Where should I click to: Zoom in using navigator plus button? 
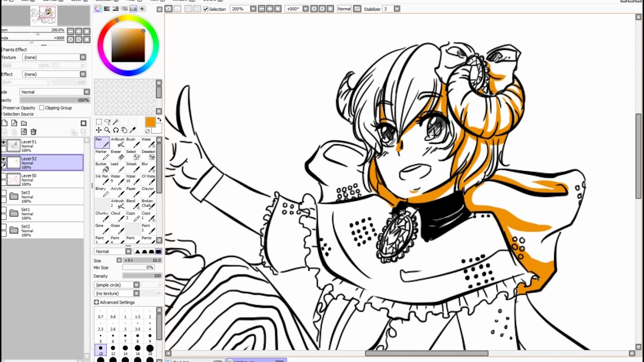(x=78, y=32)
